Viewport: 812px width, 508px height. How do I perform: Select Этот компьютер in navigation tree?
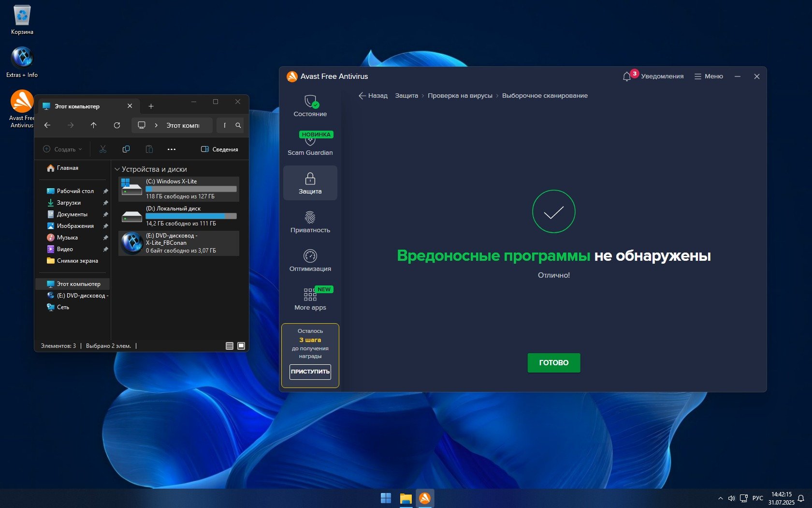72,284
